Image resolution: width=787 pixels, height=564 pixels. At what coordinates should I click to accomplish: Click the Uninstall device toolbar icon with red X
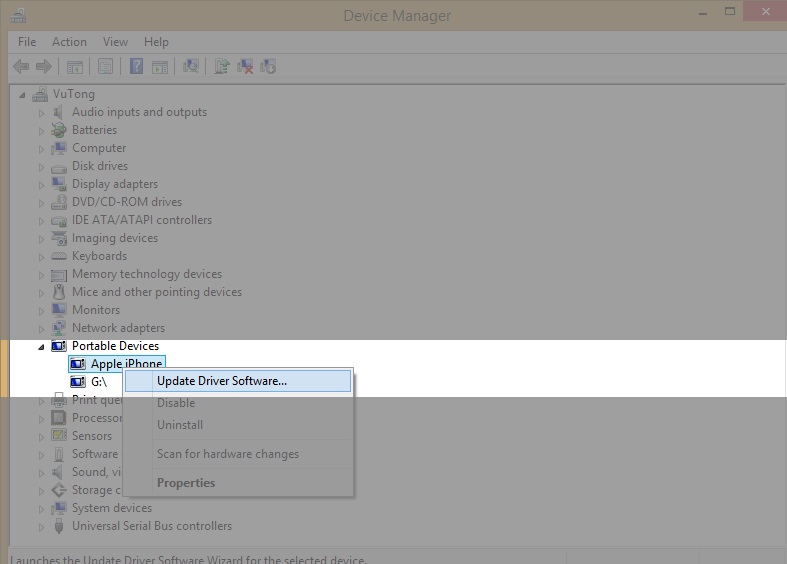(245, 67)
